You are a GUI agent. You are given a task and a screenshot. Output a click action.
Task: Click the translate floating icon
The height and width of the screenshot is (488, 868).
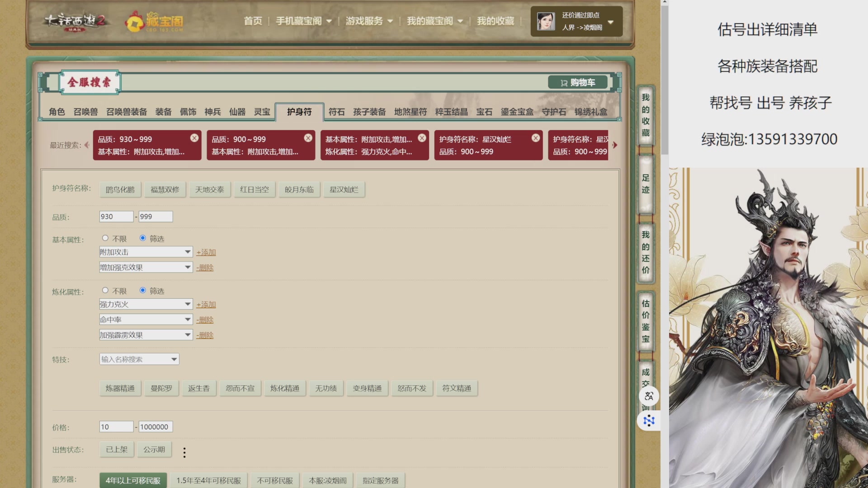point(649,396)
